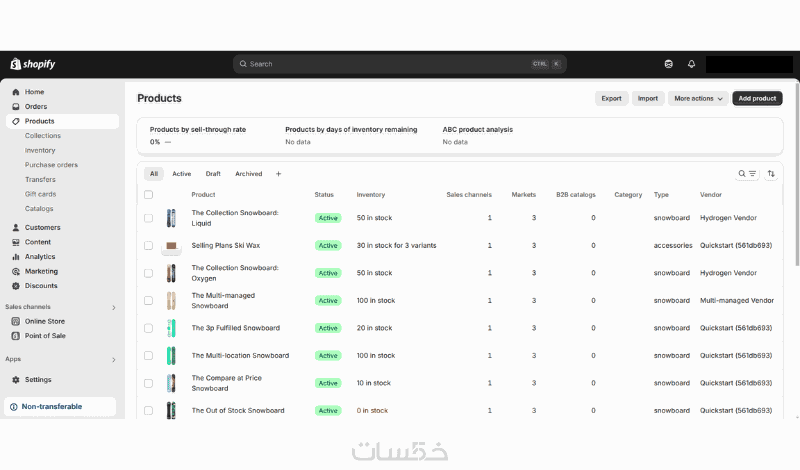
Task: Click the Marketing target icon
Action: pyautogui.click(x=16, y=271)
